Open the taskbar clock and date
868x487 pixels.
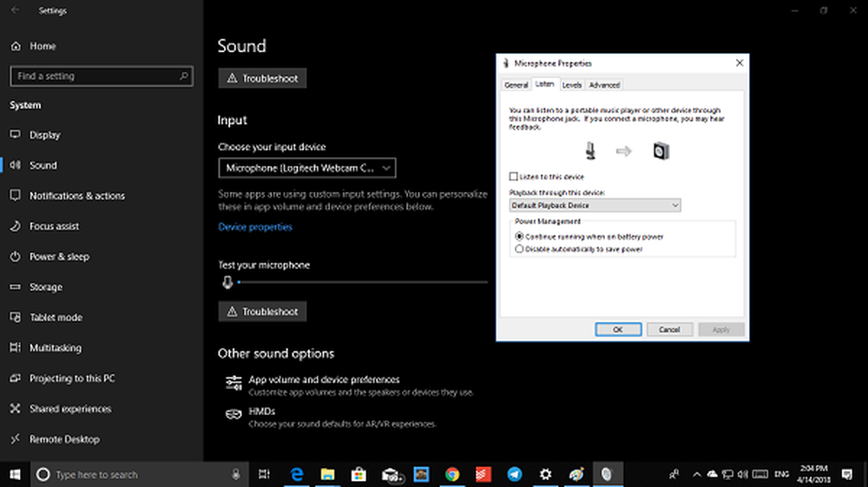click(812, 474)
